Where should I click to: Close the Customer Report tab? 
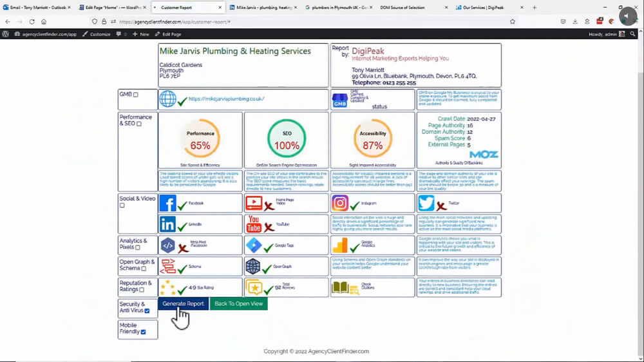(220, 7)
